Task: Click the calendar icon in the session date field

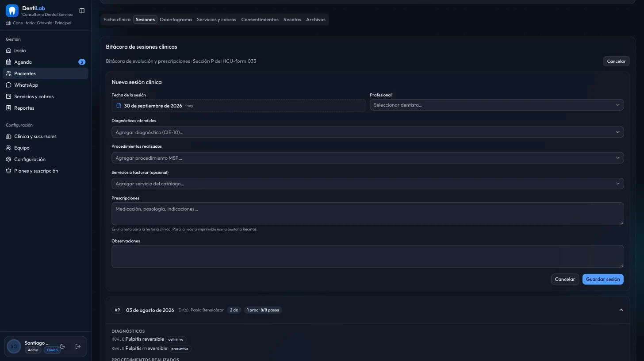Action: click(119, 106)
